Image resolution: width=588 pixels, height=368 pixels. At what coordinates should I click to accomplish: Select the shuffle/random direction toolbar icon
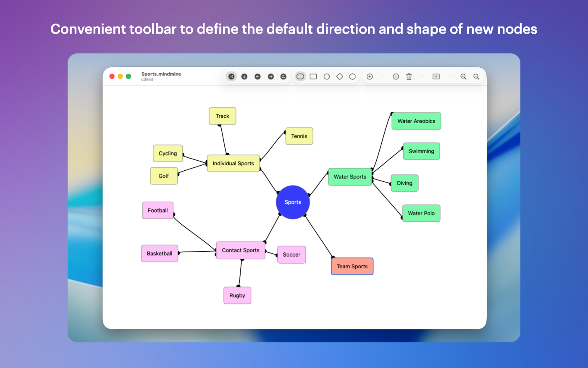click(x=231, y=77)
